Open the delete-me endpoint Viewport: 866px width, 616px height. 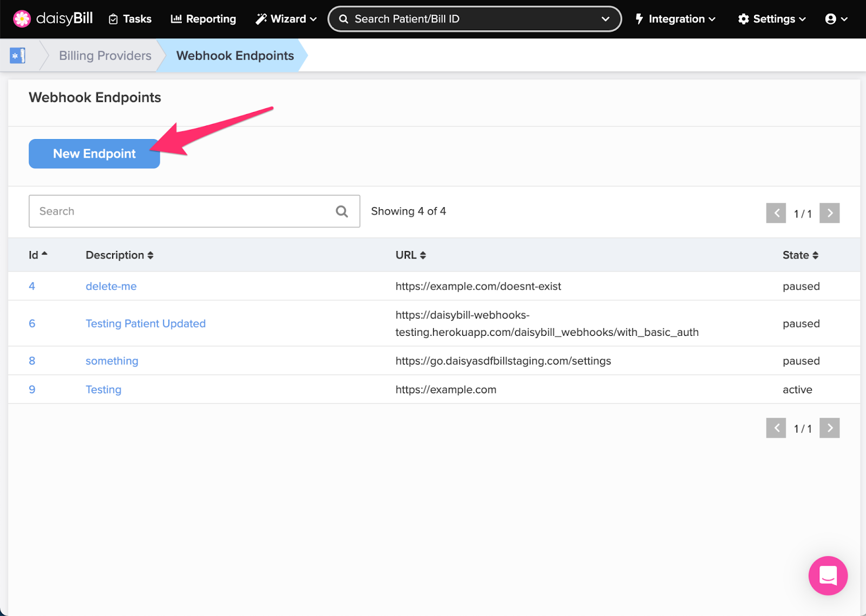(111, 286)
